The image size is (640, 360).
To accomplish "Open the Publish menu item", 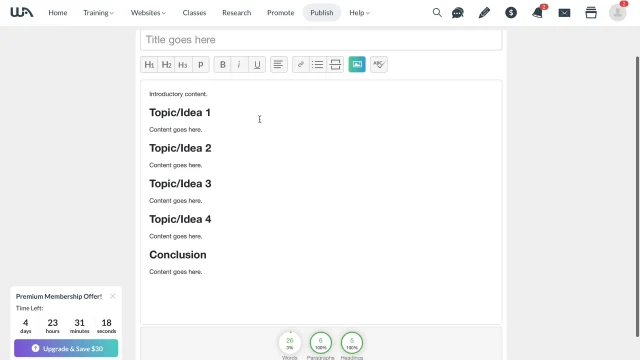I will pyautogui.click(x=322, y=13).
